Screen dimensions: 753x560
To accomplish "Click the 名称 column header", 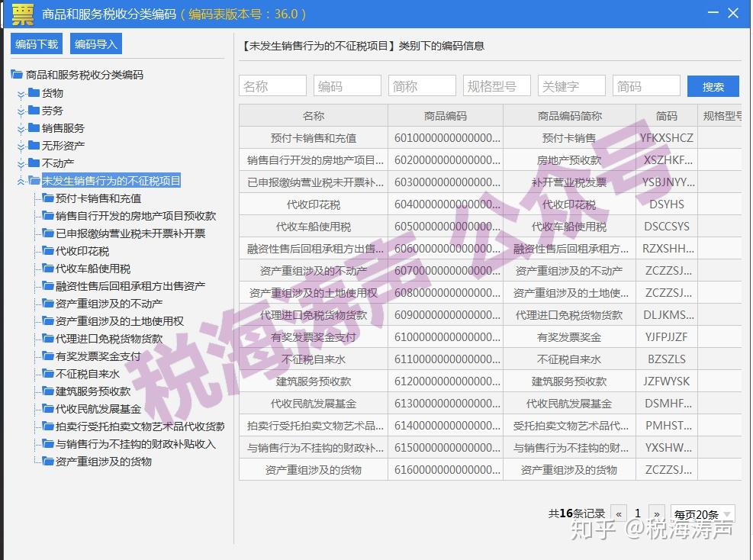I will [x=314, y=116].
